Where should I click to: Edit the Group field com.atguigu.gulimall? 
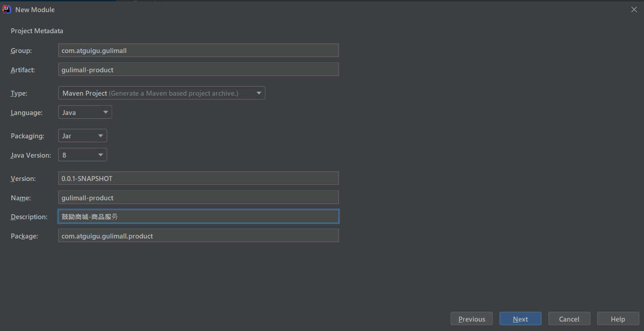[x=198, y=50]
